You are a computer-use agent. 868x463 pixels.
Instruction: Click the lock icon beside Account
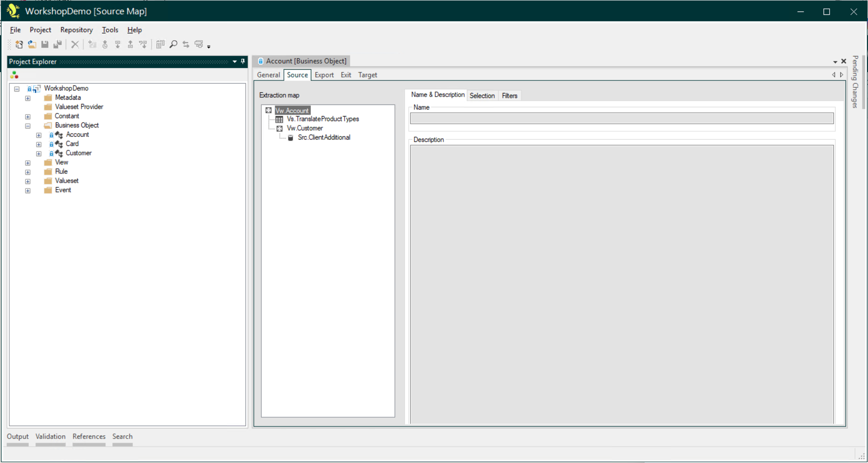tap(51, 134)
